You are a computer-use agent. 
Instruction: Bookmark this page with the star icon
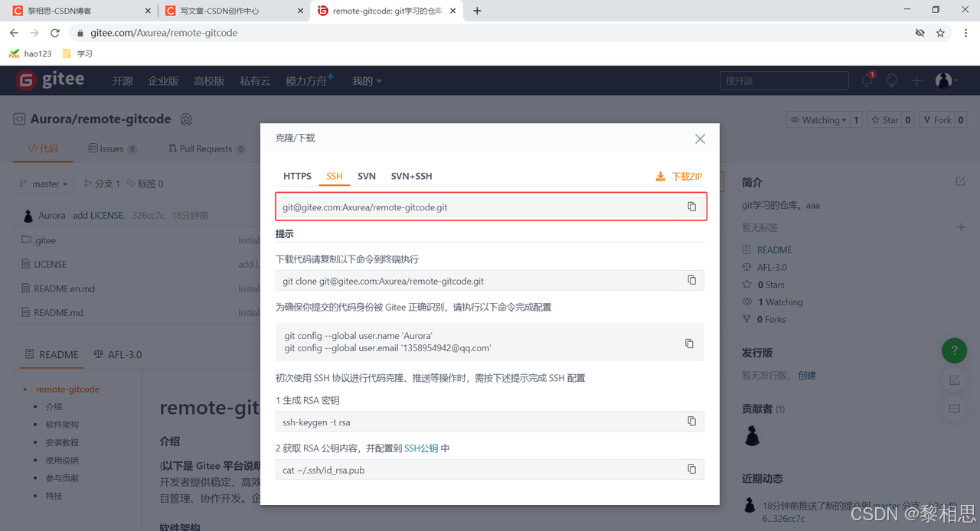pos(940,33)
